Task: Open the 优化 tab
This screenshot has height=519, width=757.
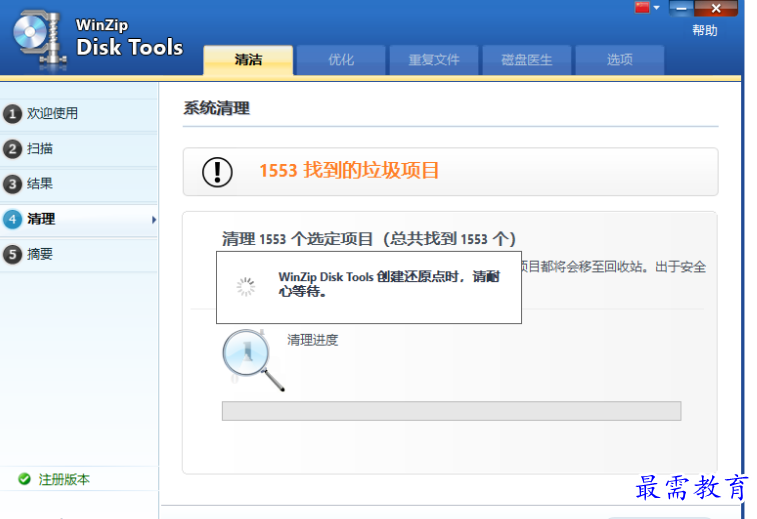Action: pos(341,60)
